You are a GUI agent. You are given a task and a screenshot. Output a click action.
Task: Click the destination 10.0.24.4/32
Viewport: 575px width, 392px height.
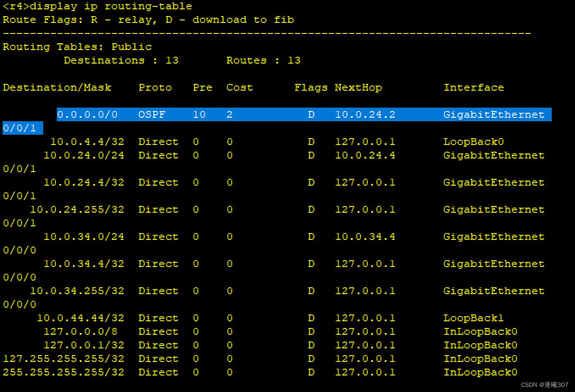tap(84, 183)
